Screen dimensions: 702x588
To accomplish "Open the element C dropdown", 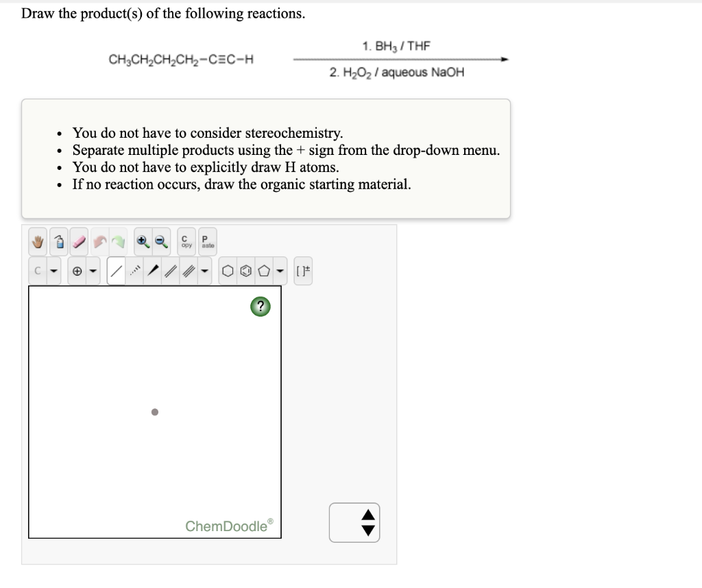I will (x=53, y=270).
